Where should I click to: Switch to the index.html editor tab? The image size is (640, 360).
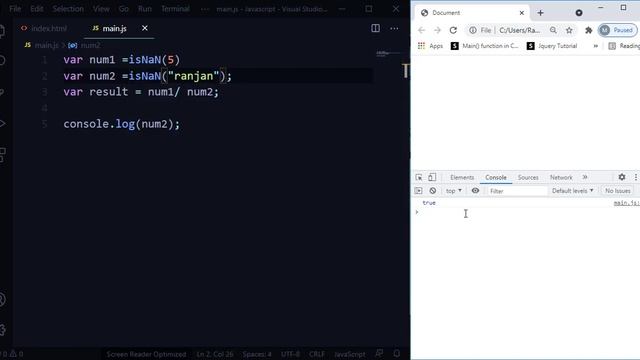[x=44, y=29]
